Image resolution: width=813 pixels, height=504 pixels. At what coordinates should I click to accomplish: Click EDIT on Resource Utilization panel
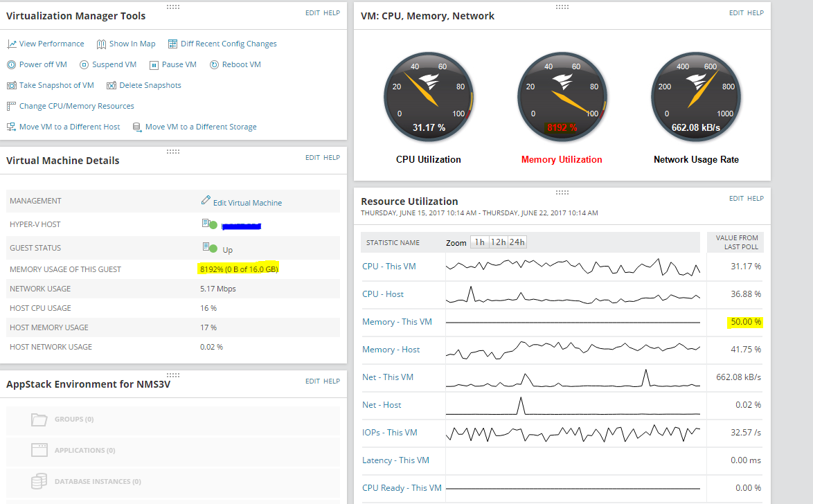[736, 198]
